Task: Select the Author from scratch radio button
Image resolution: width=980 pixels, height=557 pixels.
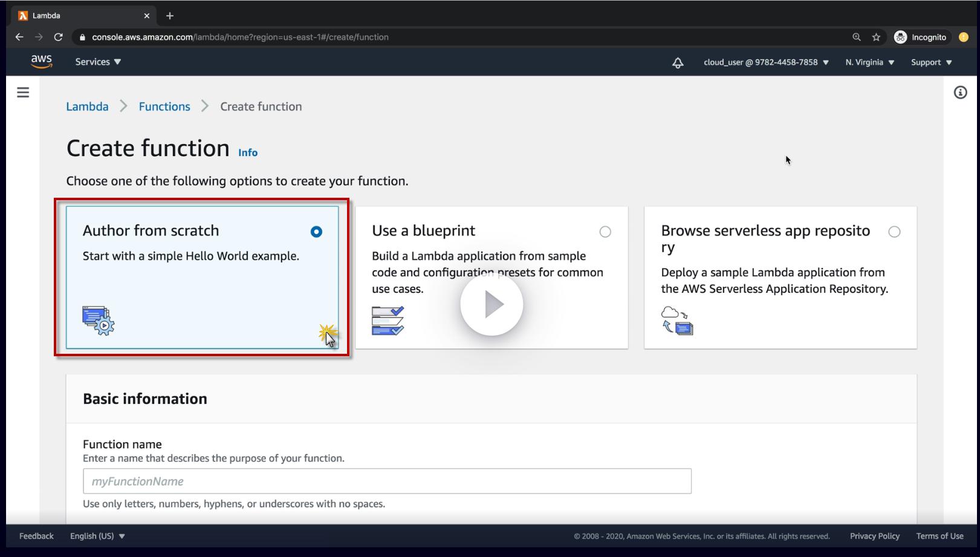Action: click(316, 232)
